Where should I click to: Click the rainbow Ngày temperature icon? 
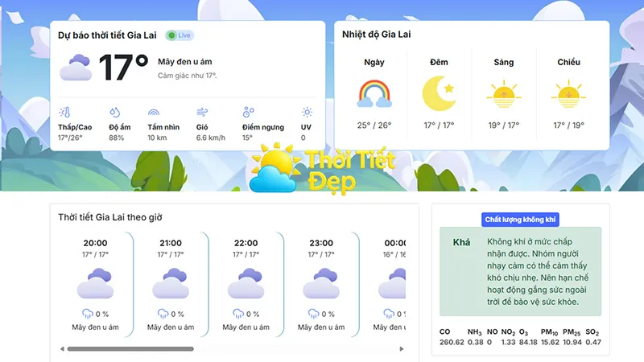click(374, 93)
